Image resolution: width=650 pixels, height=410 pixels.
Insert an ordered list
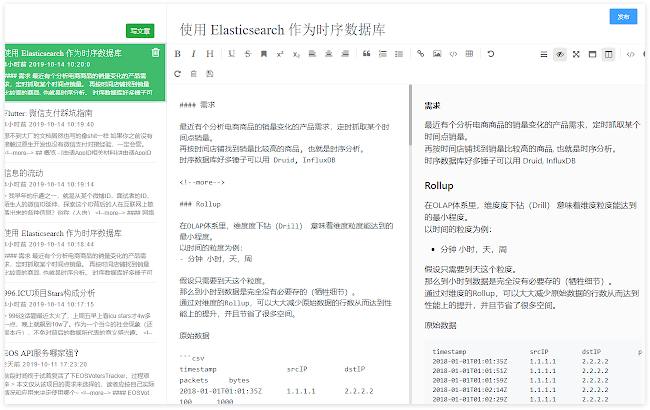coord(383,54)
